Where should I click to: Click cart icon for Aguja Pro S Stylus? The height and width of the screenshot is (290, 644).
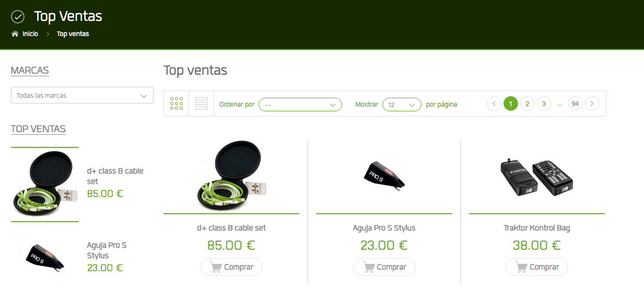coord(369,267)
